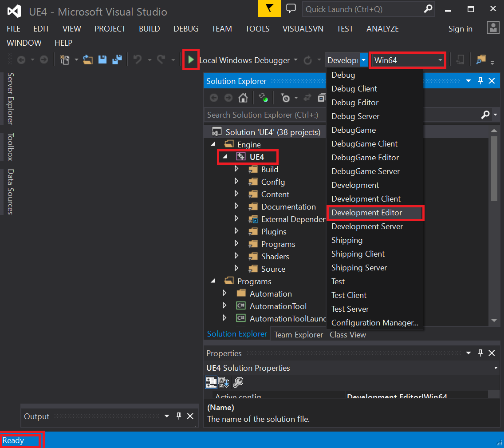Select the Shaders folder in the tree
Screen dimensions: 504x448
click(275, 256)
